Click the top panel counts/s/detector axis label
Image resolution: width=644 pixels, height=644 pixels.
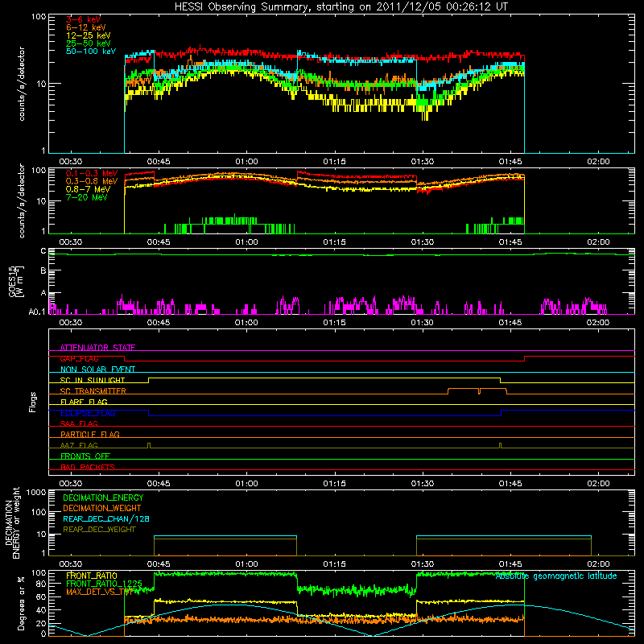point(22,84)
